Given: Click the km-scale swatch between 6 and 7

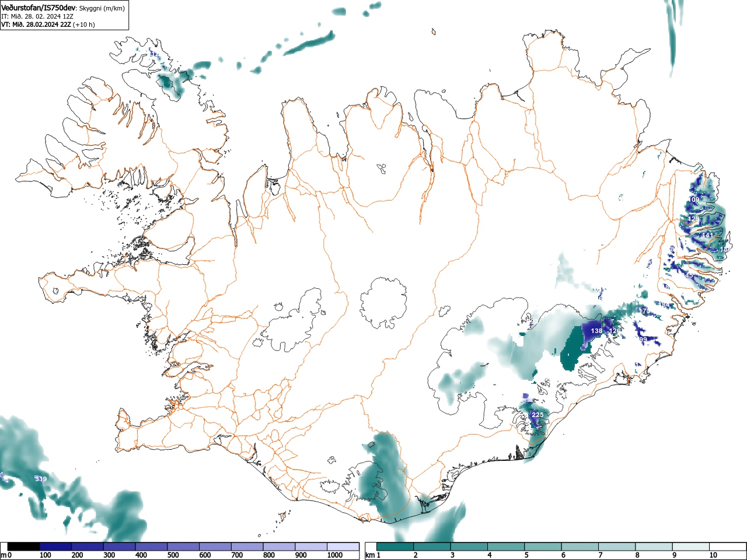Looking at the screenshot, I should [581, 547].
